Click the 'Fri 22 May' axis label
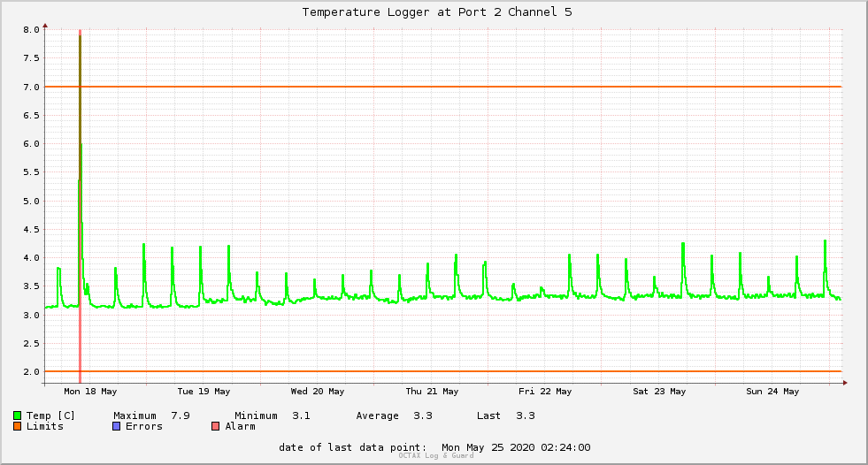This screenshot has width=868, height=465. [x=545, y=392]
